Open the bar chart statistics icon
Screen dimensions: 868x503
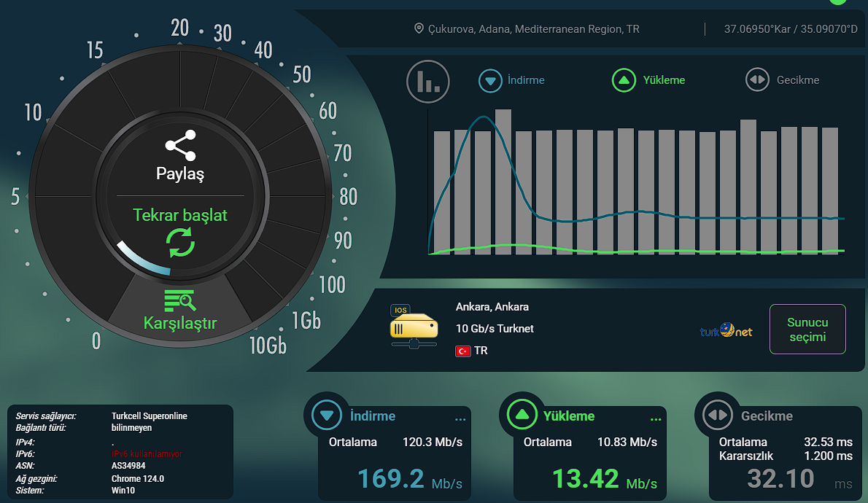tap(428, 82)
